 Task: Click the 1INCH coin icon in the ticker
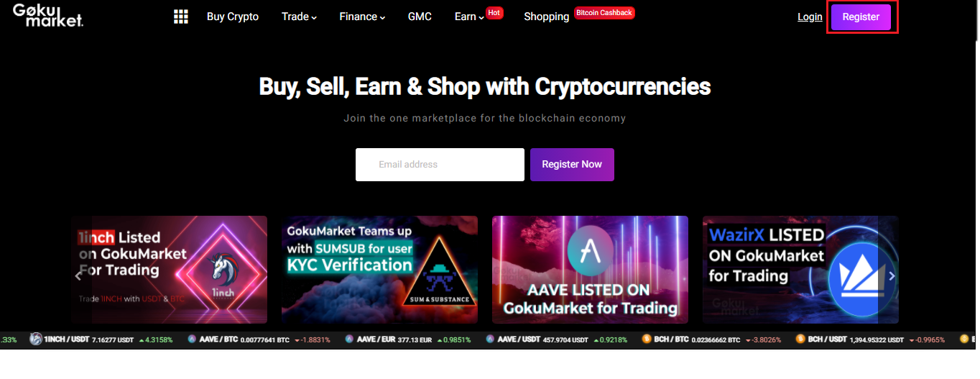pyautogui.click(x=35, y=339)
